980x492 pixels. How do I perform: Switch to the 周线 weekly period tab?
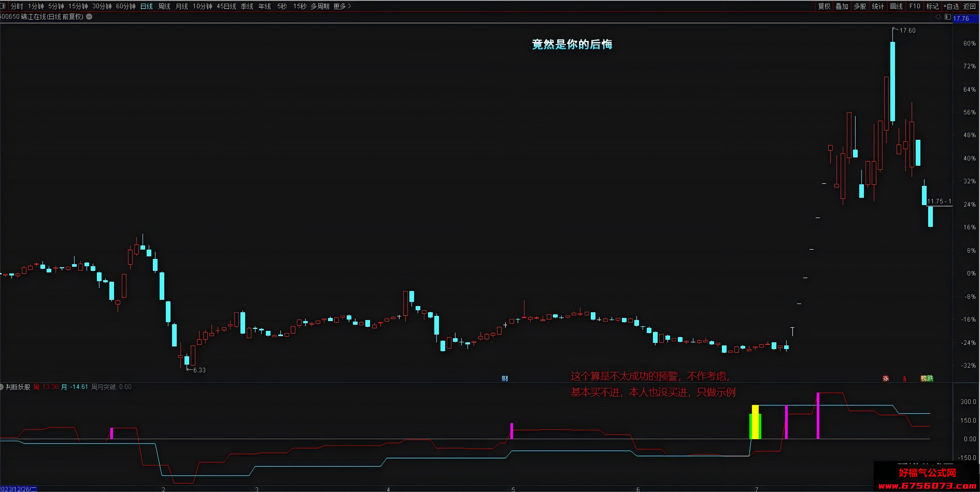tap(164, 6)
